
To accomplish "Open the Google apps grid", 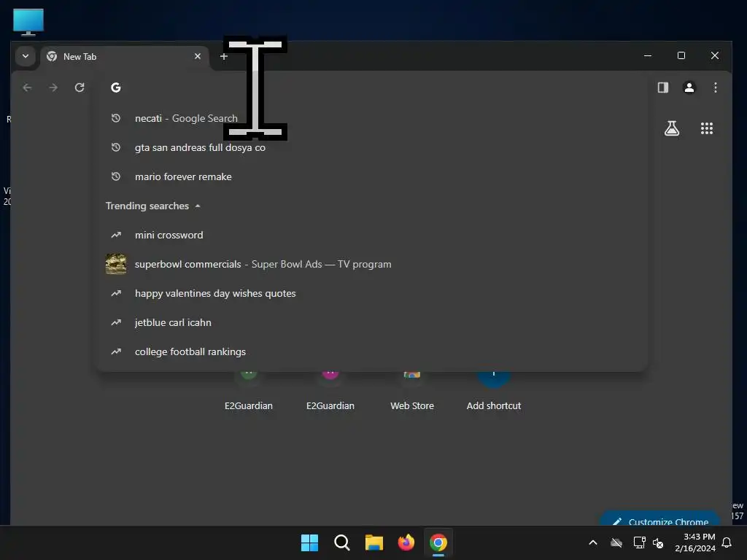I will 706,128.
